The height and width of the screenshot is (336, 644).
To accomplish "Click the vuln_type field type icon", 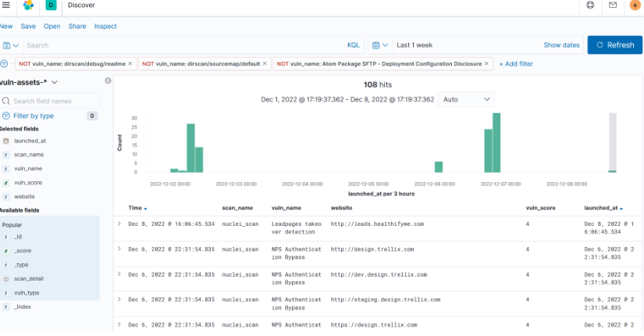I will (x=5, y=293).
